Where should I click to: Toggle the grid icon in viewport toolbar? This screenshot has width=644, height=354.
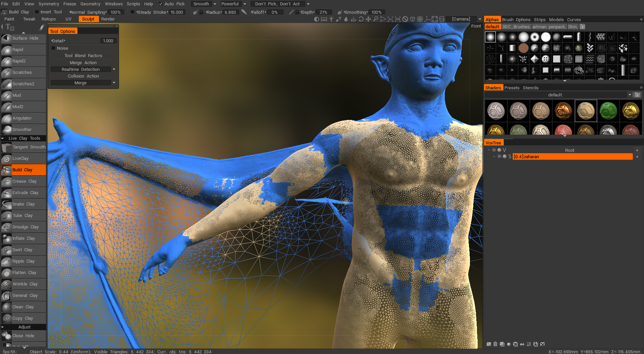click(x=420, y=19)
